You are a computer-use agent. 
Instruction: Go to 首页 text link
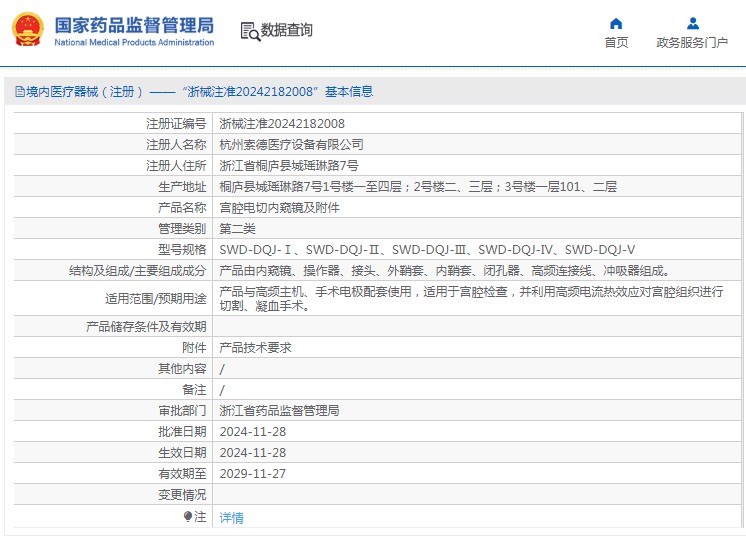tap(616, 43)
